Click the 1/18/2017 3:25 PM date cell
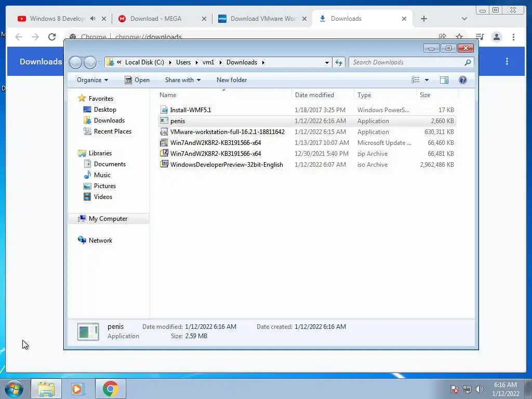Viewport: 532px width, 399px height. (x=320, y=110)
